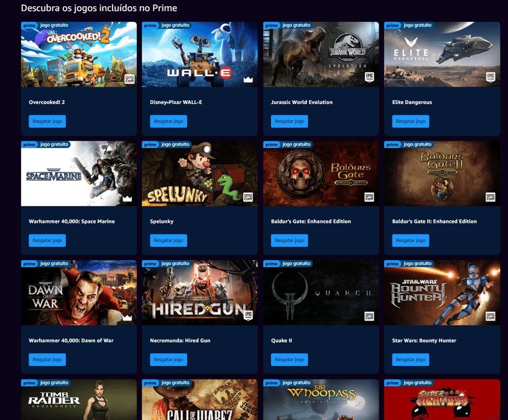Click the prime badge on the Spelunky card
Screen dimensions: 508x420
click(x=150, y=144)
